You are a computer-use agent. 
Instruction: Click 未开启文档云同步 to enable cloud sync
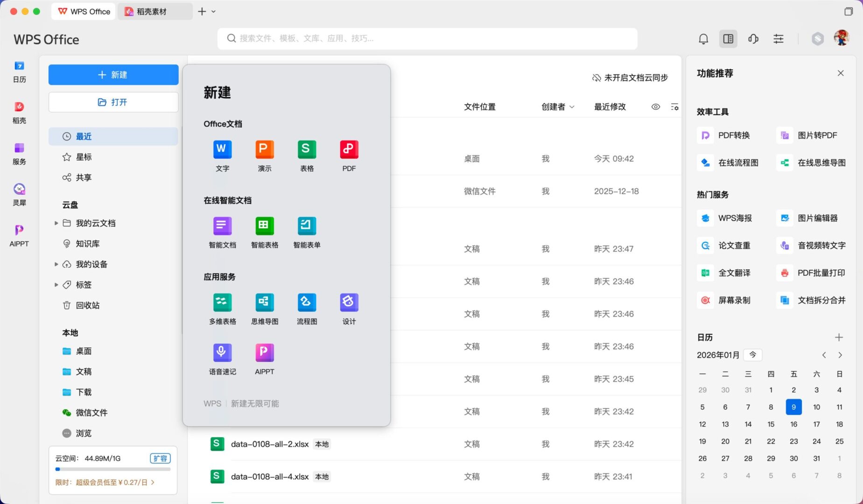pos(630,77)
